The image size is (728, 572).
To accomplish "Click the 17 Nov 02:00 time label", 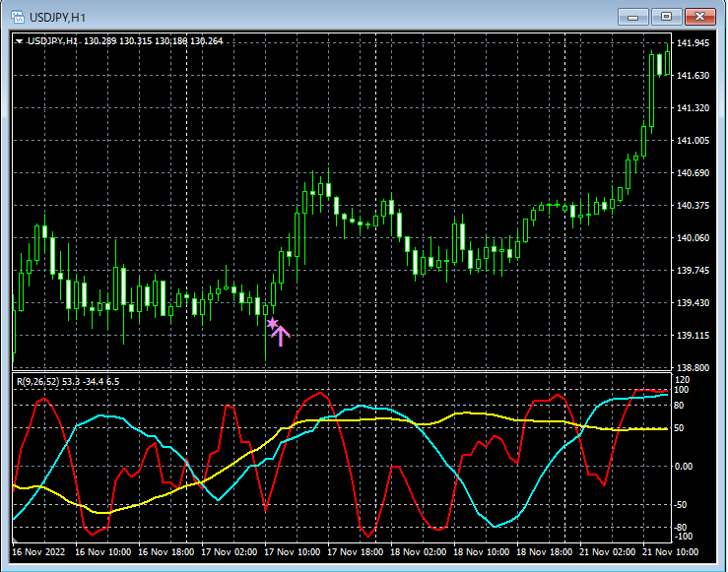I will click(229, 552).
